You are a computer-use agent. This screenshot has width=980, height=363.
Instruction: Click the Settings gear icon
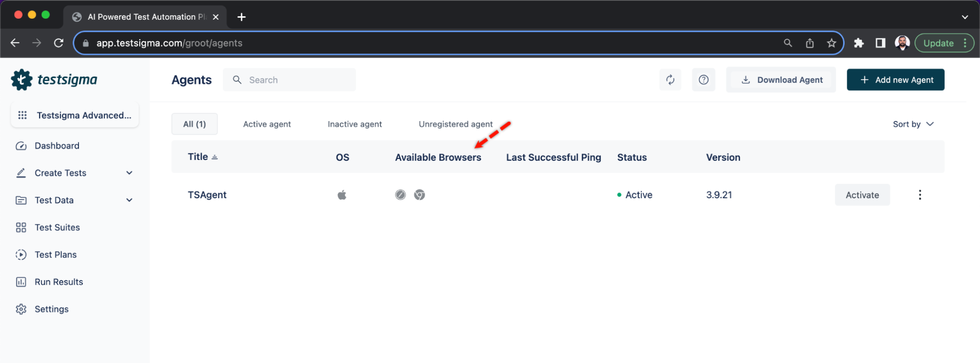(x=21, y=309)
